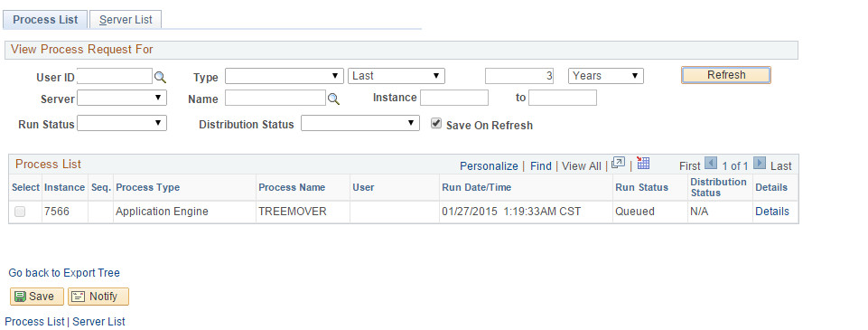The width and height of the screenshot is (868, 330).
Task: Open the bottom Process List link
Action: tap(34, 321)
